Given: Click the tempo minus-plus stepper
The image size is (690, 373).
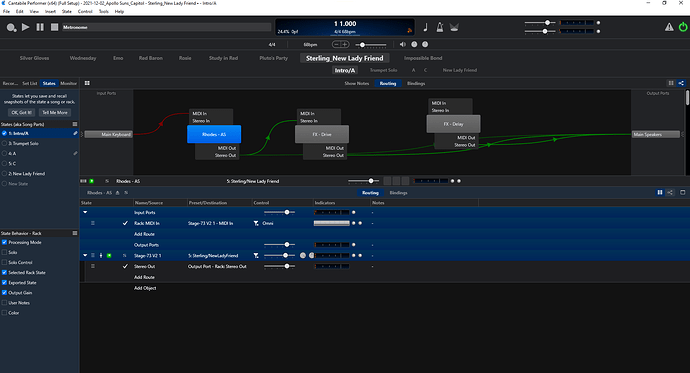Looking at the screenshot, I should pos(340,44).
